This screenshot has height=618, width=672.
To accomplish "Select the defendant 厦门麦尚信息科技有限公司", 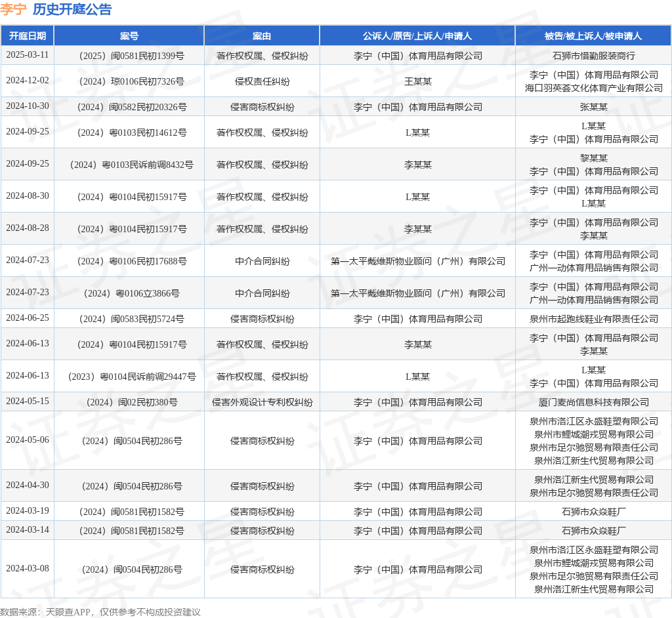I will pos(594,402).
